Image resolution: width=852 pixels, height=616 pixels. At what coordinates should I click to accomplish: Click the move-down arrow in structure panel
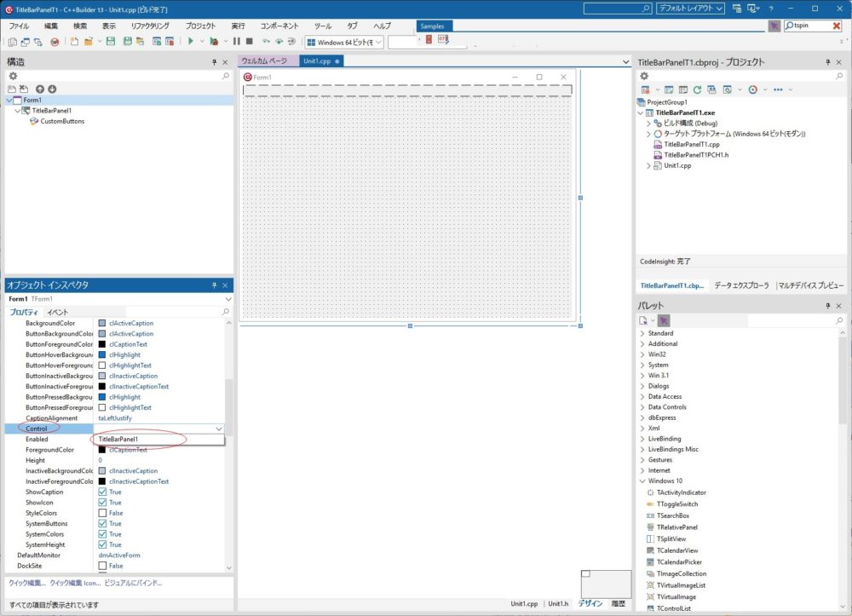coord(52,89)
